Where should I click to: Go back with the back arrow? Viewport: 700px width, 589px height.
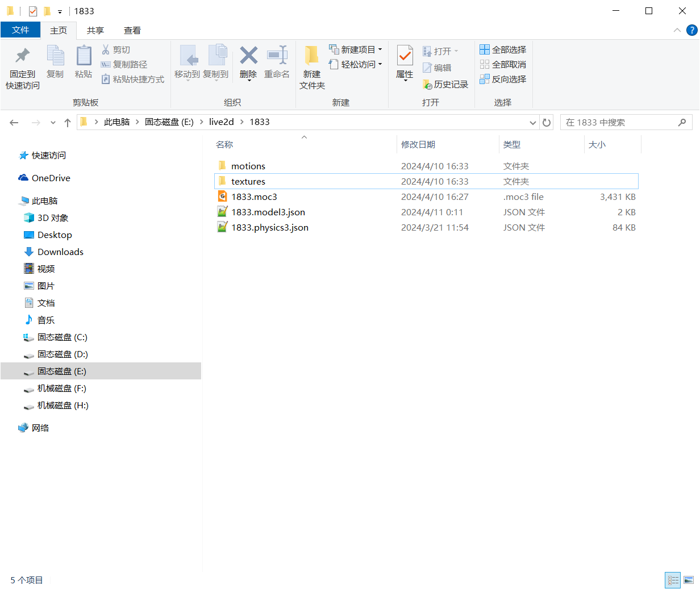point(14,123)
